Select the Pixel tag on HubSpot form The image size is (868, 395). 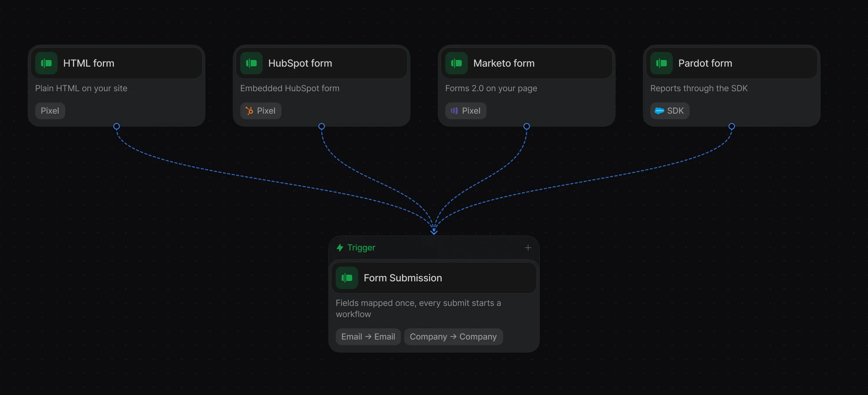[261, 111]
